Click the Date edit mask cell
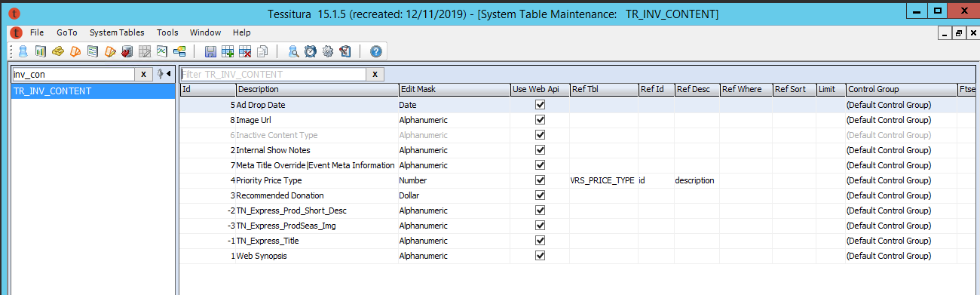980x295 pixels. coord(454,105)
